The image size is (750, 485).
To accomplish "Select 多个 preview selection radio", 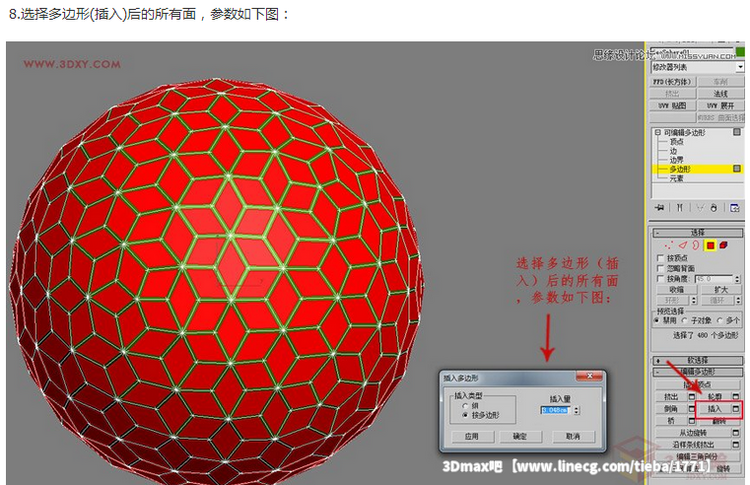I will pyautogui.click(x=720, y=320).
